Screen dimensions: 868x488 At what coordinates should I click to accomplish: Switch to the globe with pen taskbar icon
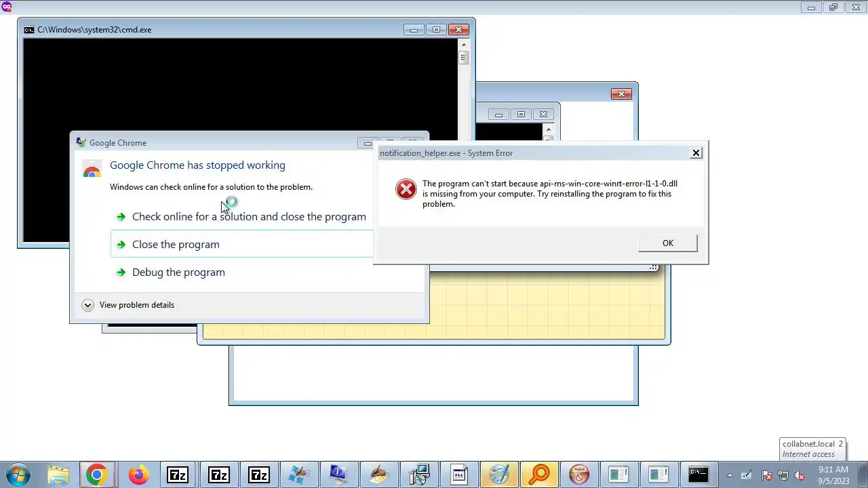click(499, 474)
